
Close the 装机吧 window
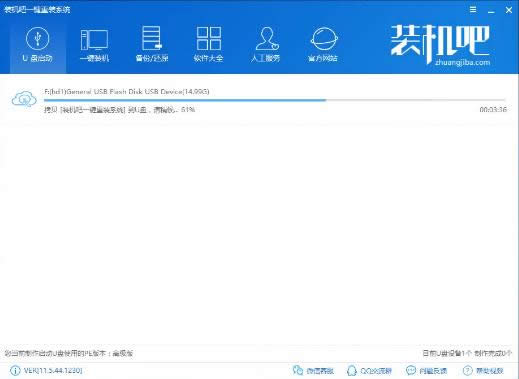(x=509, y=10)
